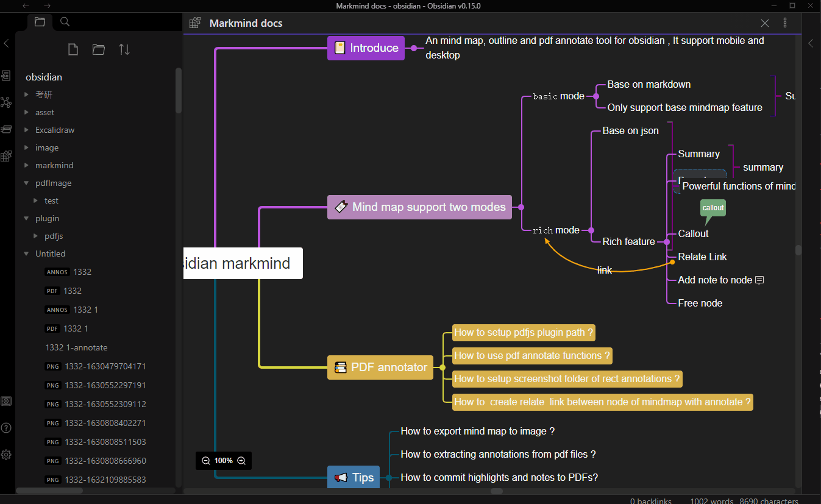Select the How to use pdf annotate functions node
Screen dimensions: 821x504
click(x=532, y=356)
